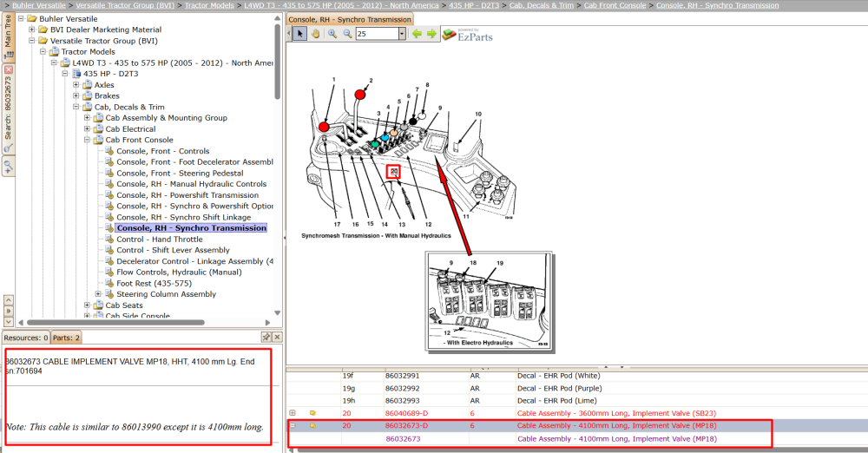868x453 pixels.
Task: Select Control - Hand Throttle tree item
Action: 160,240
